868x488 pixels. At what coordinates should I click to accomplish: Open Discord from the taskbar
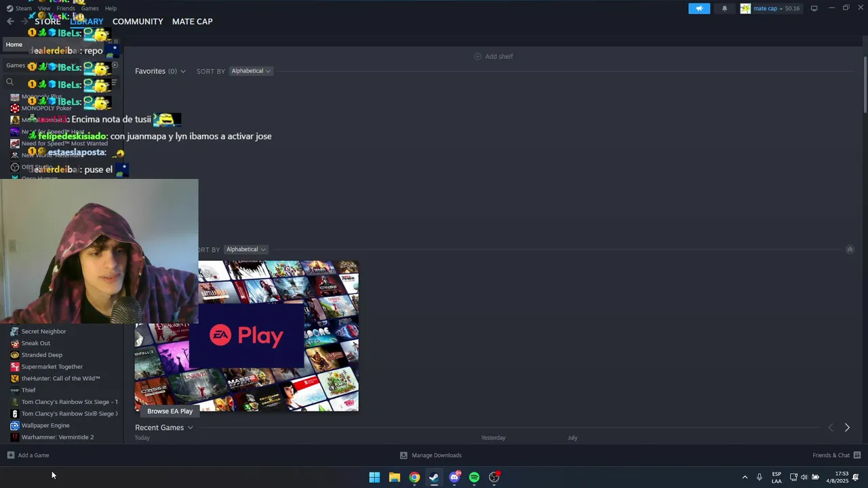[454, 477]
